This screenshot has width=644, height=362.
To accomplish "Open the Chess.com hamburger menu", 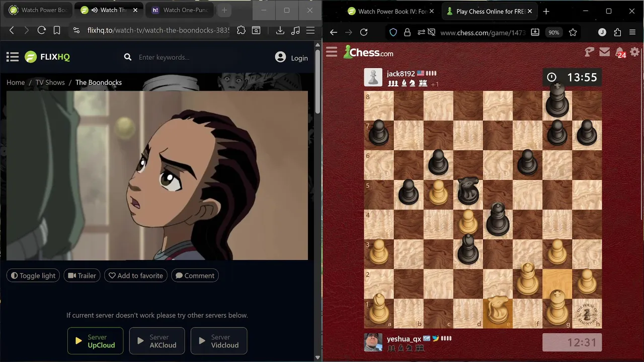I will (x=332, y=52).
